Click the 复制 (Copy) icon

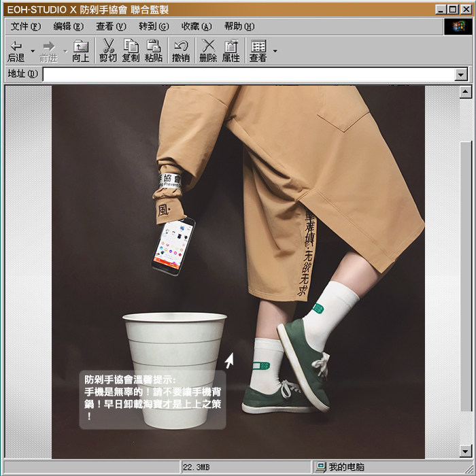point(131,46)
